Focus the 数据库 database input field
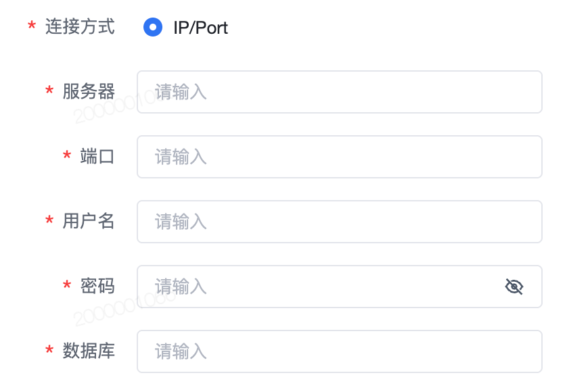 coord(340,351)
